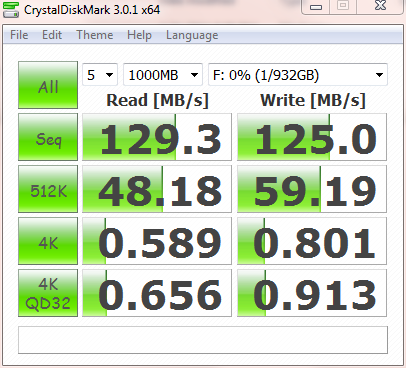This screenshot has width=406, height=368.
Task: Start the 4K QD32 test
Action: 48,293
